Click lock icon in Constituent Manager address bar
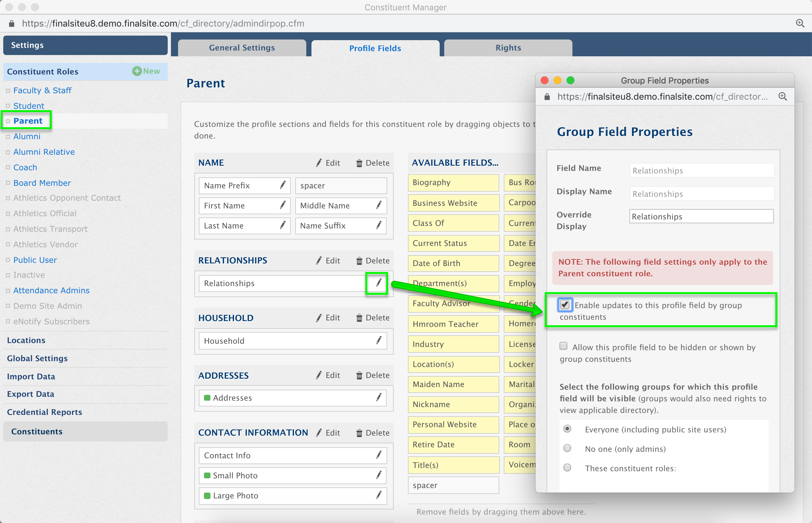812x523 pixels. point(12,23)
